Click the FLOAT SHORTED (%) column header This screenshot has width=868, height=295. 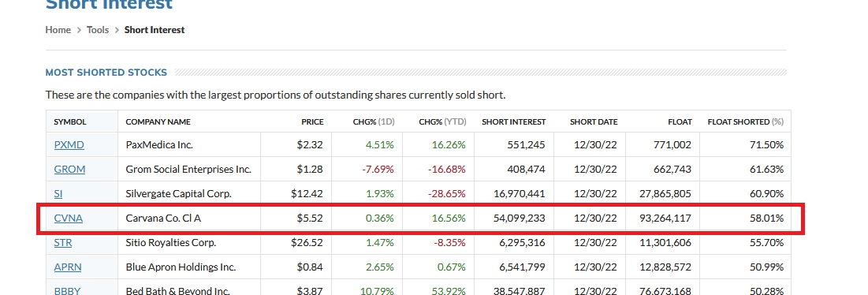point(746,121)
